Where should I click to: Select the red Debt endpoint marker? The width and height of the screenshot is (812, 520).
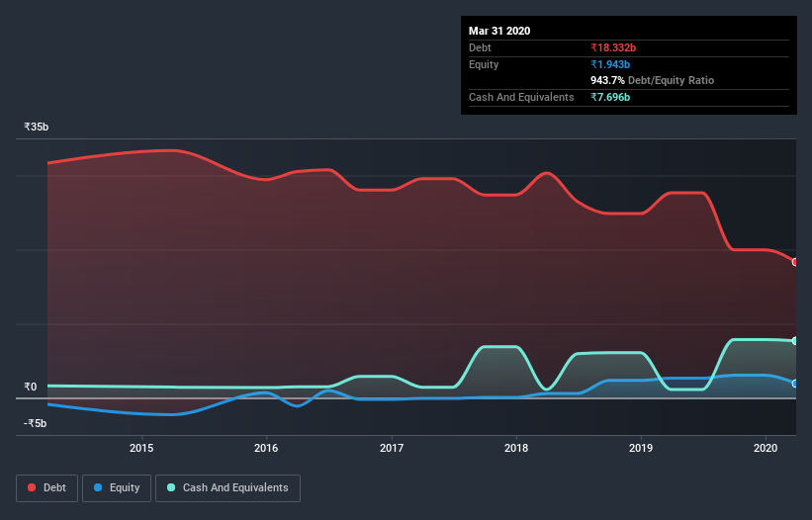point(795,262)
